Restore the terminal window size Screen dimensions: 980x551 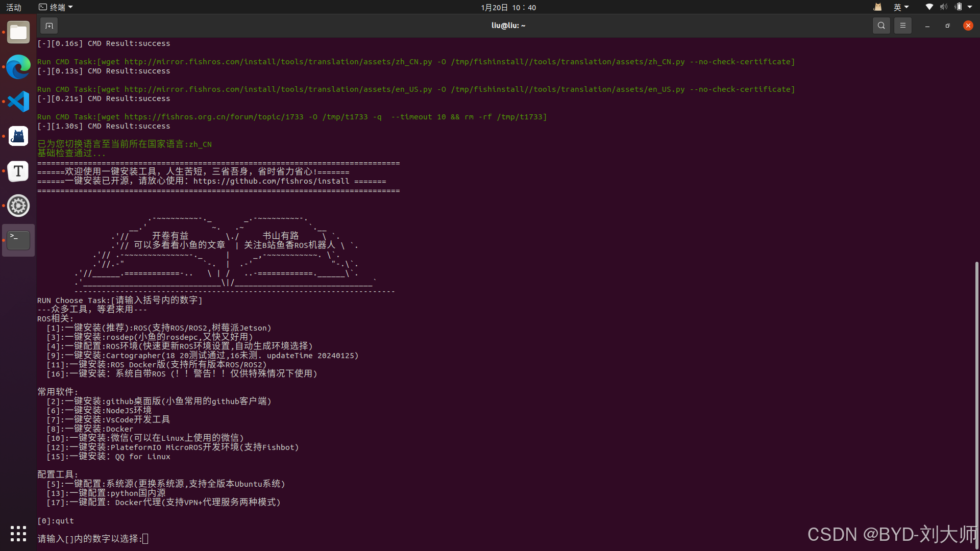pos(947,26)
